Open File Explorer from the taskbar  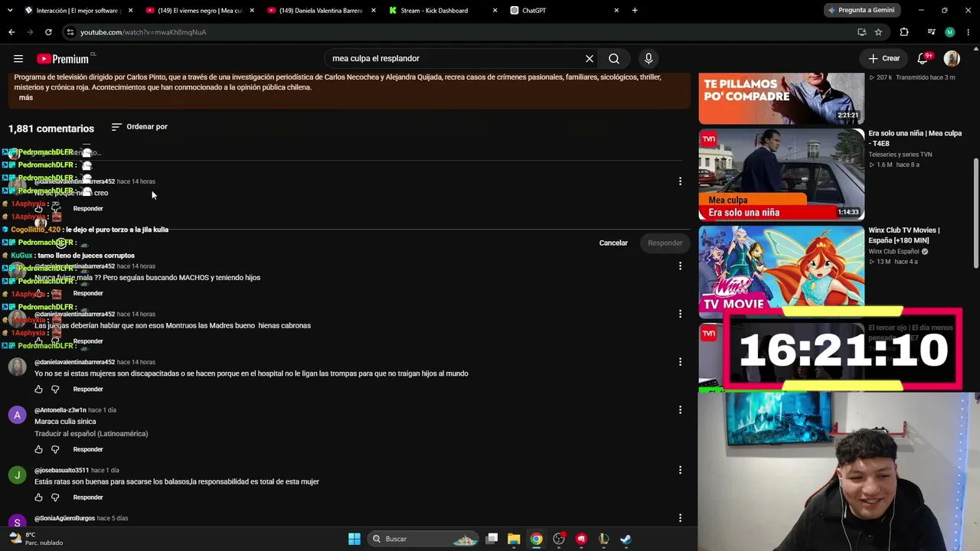514,539
